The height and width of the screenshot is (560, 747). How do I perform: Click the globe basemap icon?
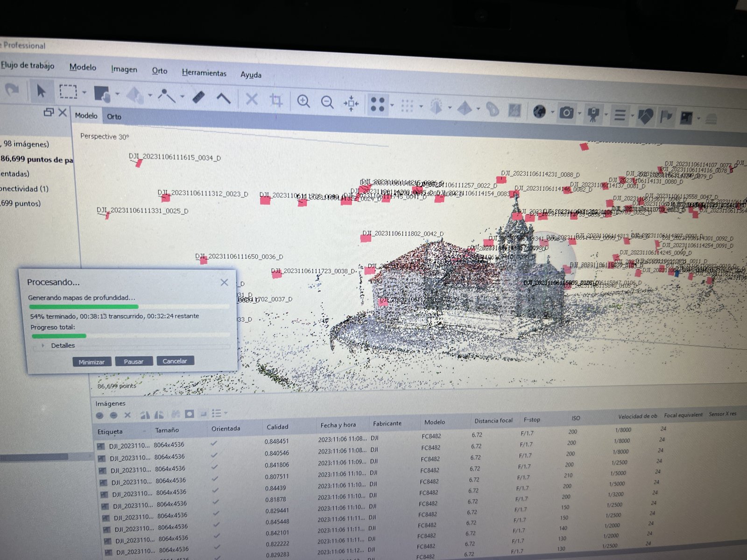click(539, 112)
